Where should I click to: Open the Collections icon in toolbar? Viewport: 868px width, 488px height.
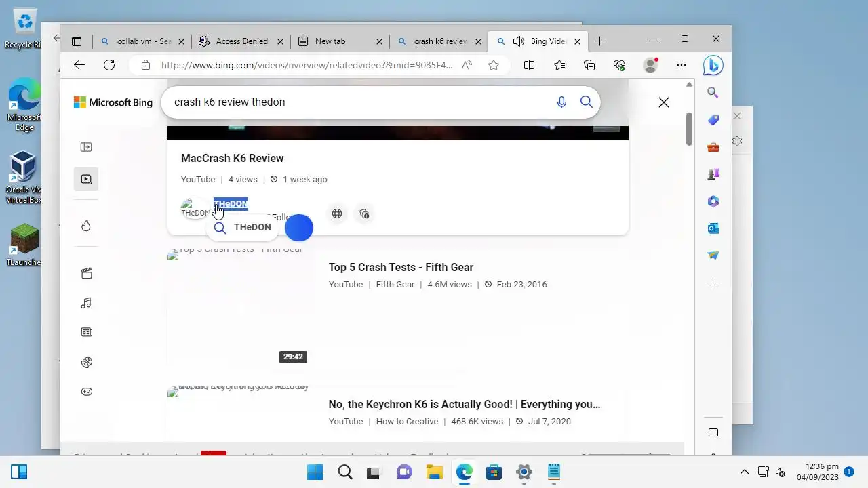tap(589, 65)
